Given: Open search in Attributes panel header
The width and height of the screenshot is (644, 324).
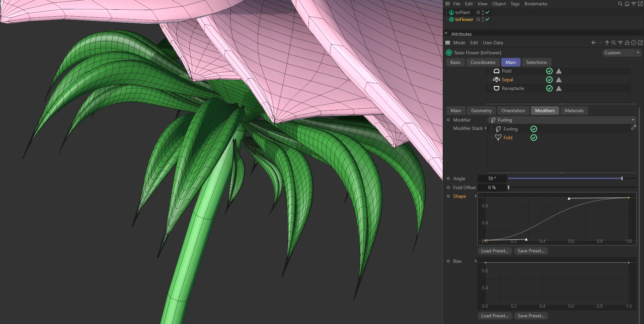Looking at the screenshot, I should [x=613, y=43].
